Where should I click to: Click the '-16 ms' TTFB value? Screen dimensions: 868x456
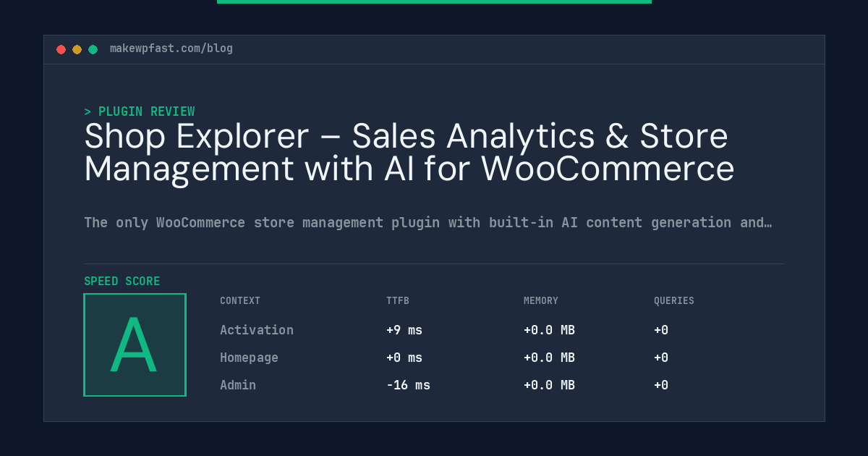[408, 385]
